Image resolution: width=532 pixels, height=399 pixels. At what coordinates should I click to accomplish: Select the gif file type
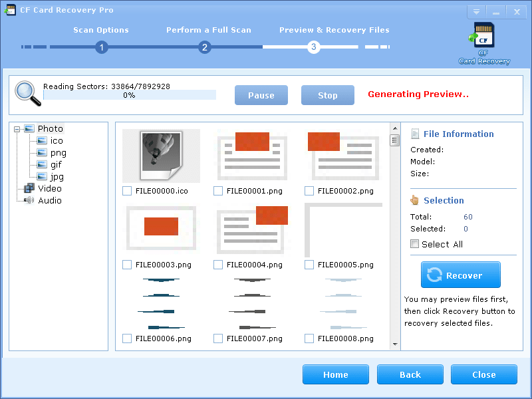click(56, 165)
